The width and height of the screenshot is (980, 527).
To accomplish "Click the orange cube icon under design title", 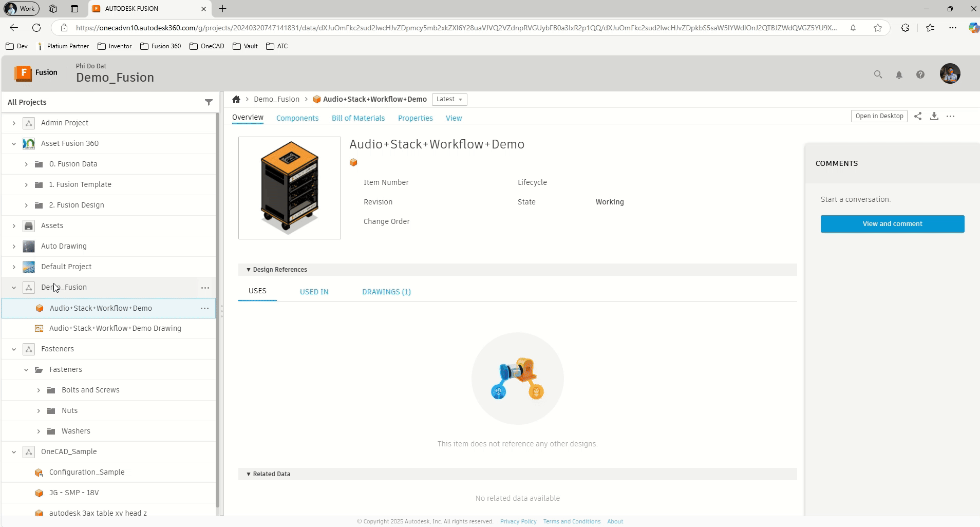I will (x=353, y=162).
